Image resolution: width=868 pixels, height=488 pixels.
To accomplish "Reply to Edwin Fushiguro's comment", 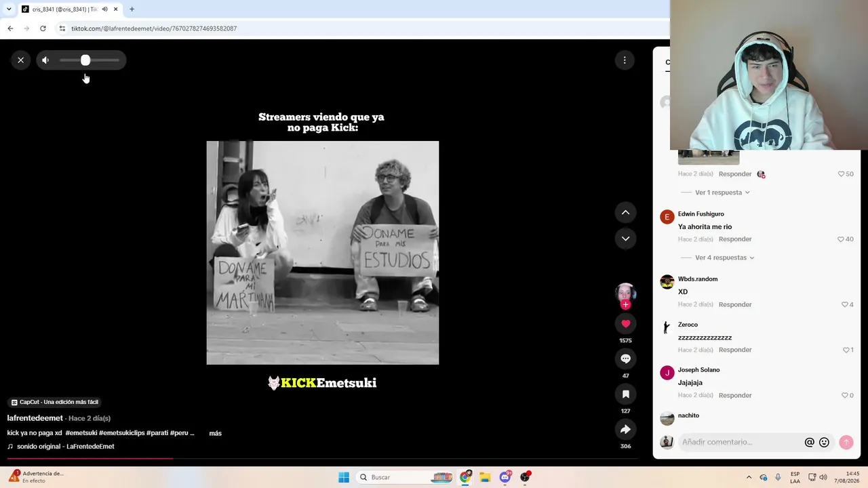I will coord(735,239).
